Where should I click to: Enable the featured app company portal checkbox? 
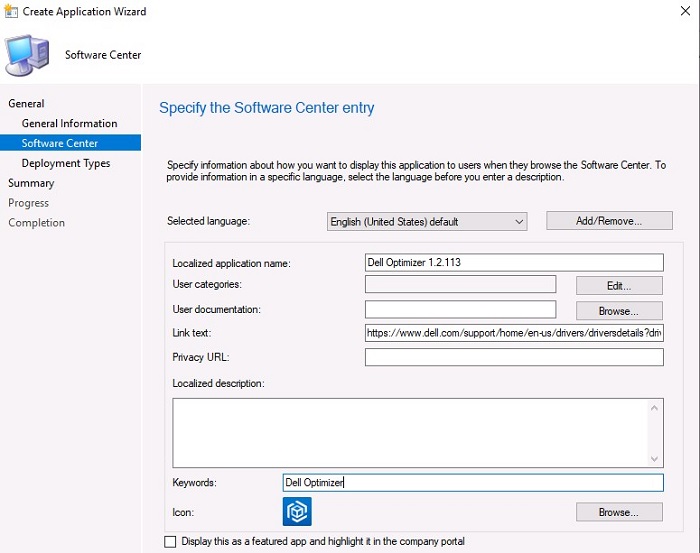click(170, 541)
